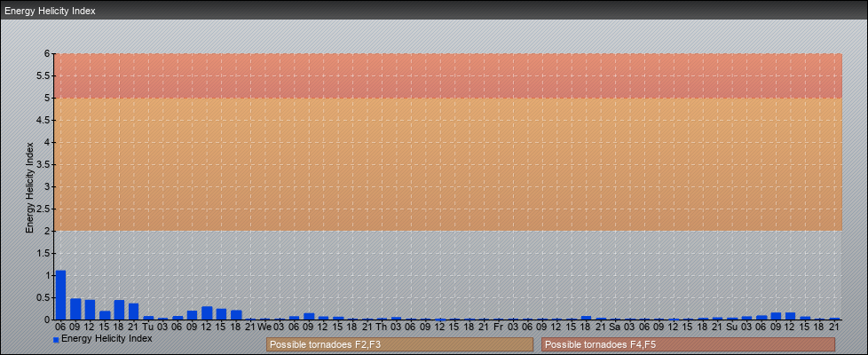Image resolution: width=868 pixels, height=355 pixels.
Task: Select the Possible tornadoes F2,F3 legend box
Action: [399, 344]
